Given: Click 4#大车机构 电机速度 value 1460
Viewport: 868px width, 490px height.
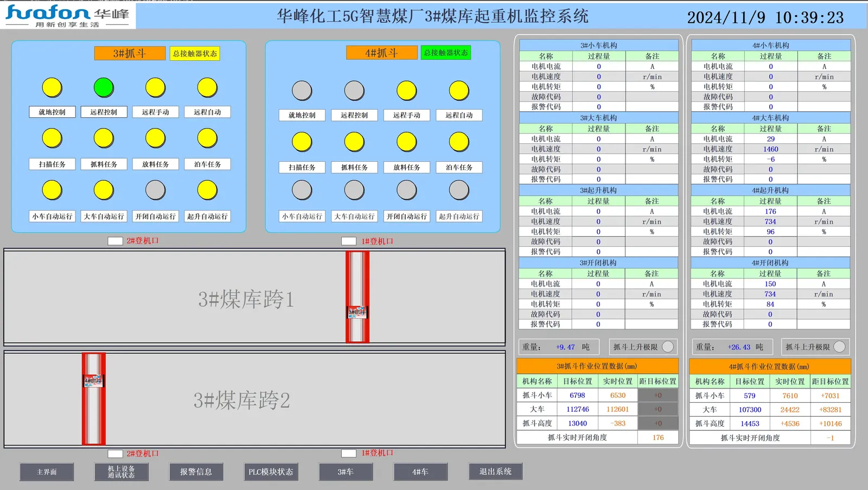Looking at the screenshot, I should coord(770,149).
